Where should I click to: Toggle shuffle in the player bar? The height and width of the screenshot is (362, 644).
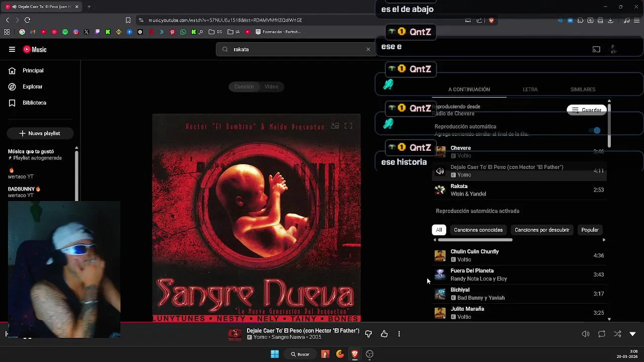617,334
